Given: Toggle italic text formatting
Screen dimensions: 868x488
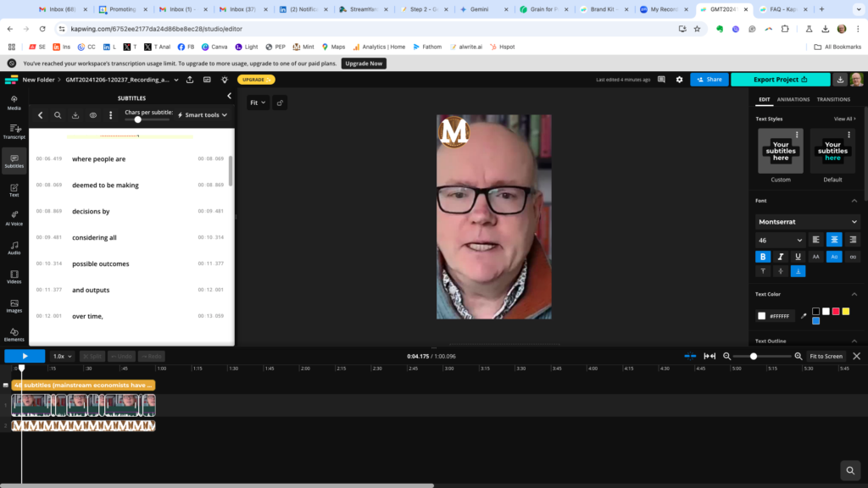Looking at the screenshot, I should [781, 257].
